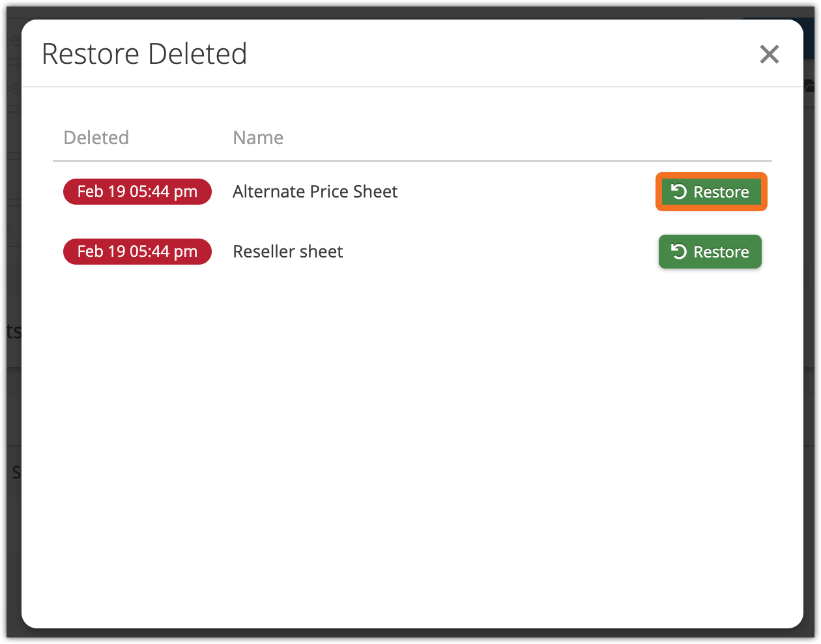This screenshot has height=644, width=821.
Task: Click the Name column header
Action: coord(258,138)
